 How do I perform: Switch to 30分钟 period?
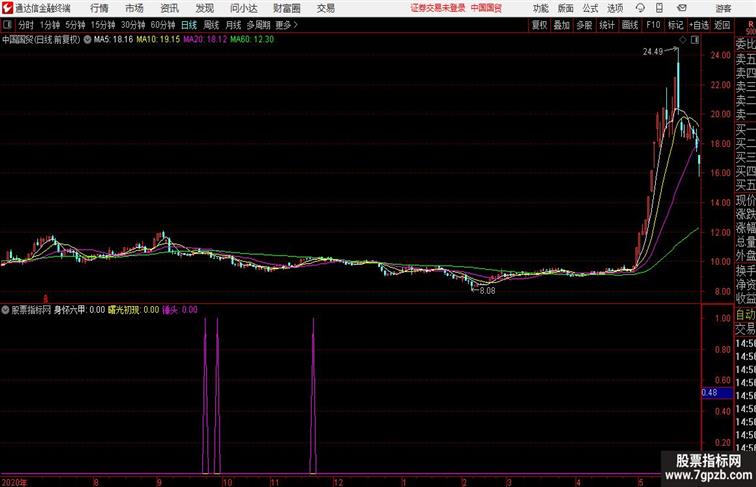click(x=133, y=25)
